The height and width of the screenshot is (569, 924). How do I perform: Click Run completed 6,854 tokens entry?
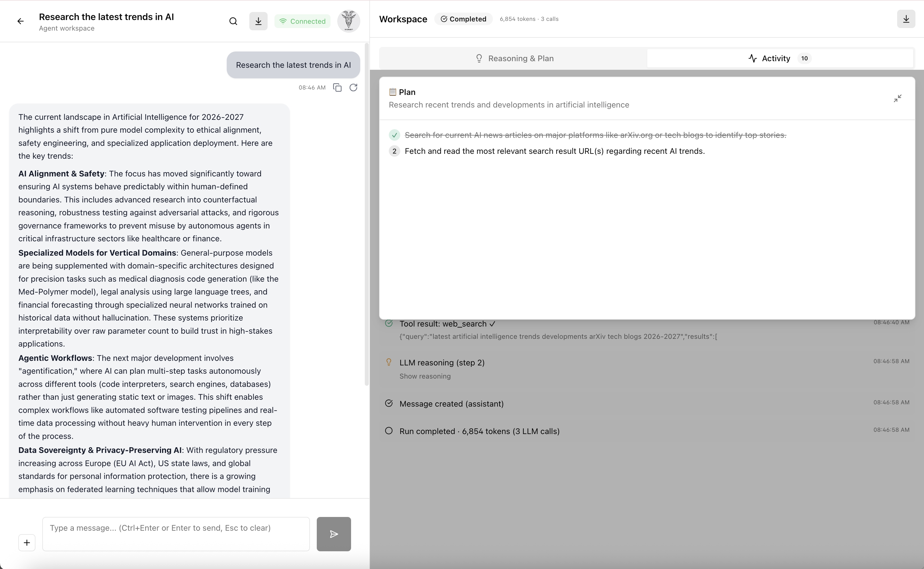(x=647, y=431)
